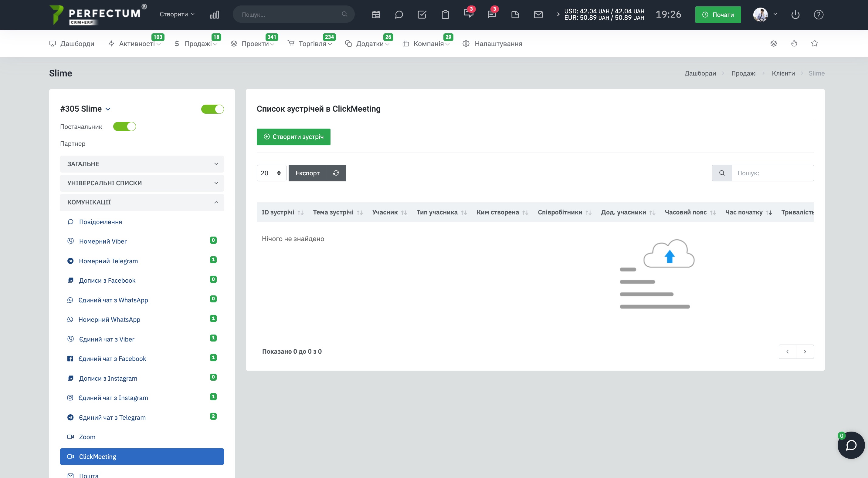Sort by Часовий пояс column
This screenshot has width=868, height=478.
[690, 212]
